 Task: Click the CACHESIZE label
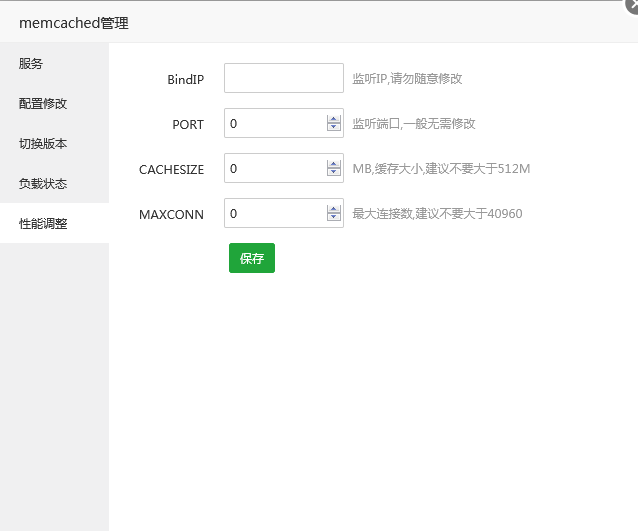click(x=171, y=170)
